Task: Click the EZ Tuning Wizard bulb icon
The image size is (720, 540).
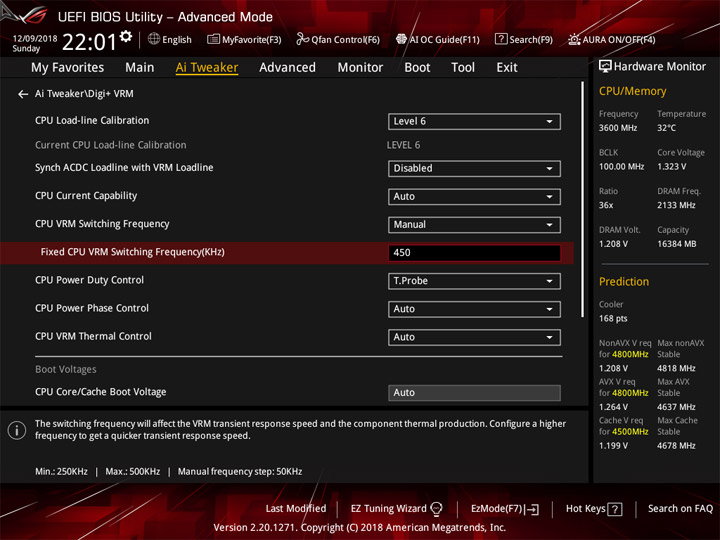Action: click(x=436, y=509)
